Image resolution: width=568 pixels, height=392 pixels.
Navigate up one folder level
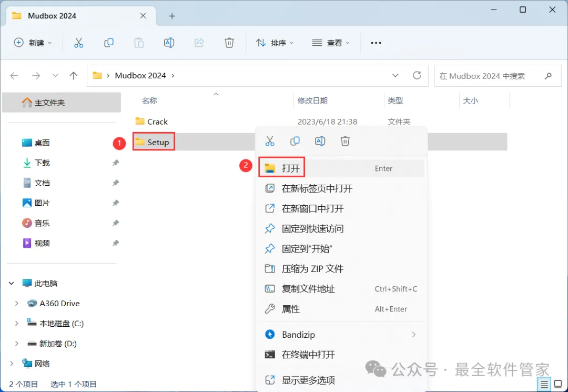pos(74,76)
